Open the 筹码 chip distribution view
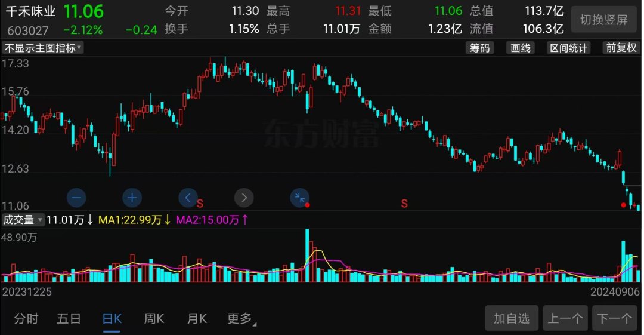The image size is (644, 335). pyautogui.click(x=479, y=48)
